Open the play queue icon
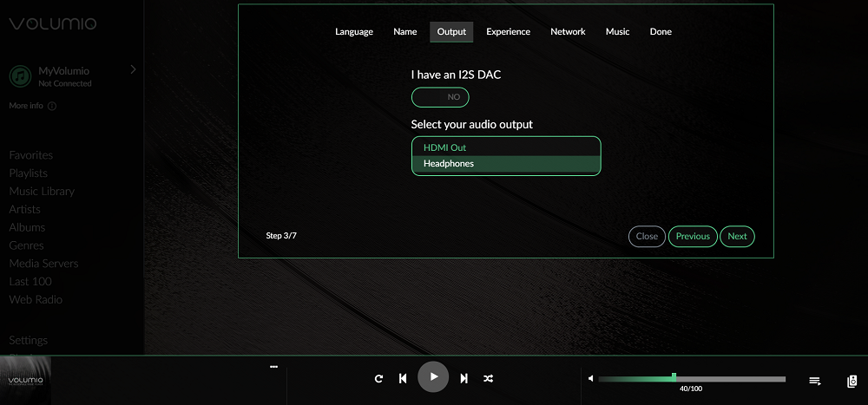 point(815,381)
